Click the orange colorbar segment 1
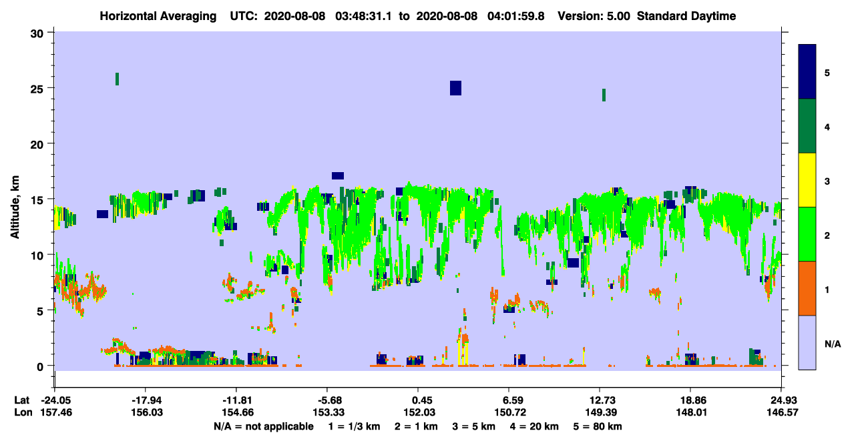The image size is (868, 445). tap(807, 288)
